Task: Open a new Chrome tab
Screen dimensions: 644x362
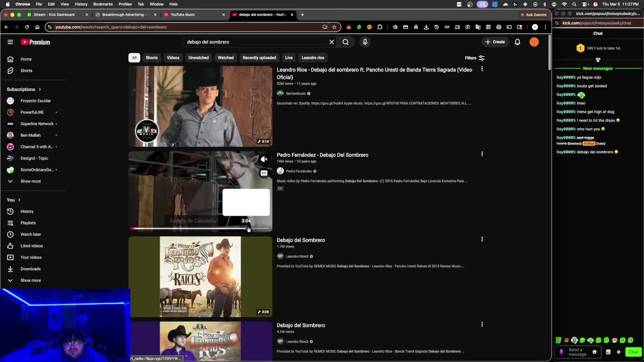Action: 302,15
